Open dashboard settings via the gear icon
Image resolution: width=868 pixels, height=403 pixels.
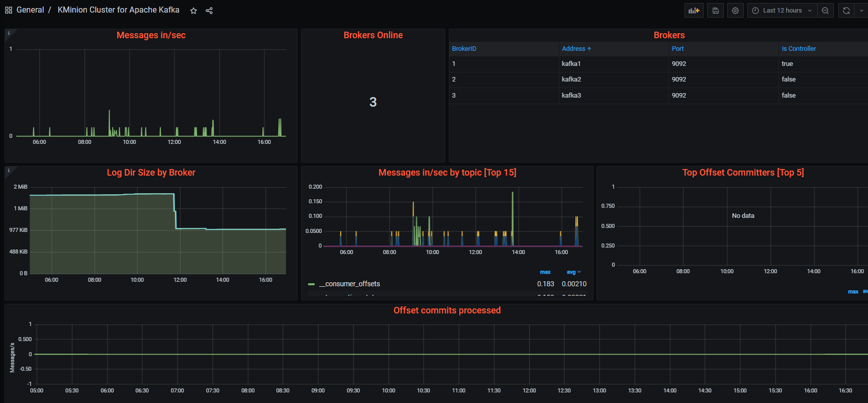pos(735,11)
